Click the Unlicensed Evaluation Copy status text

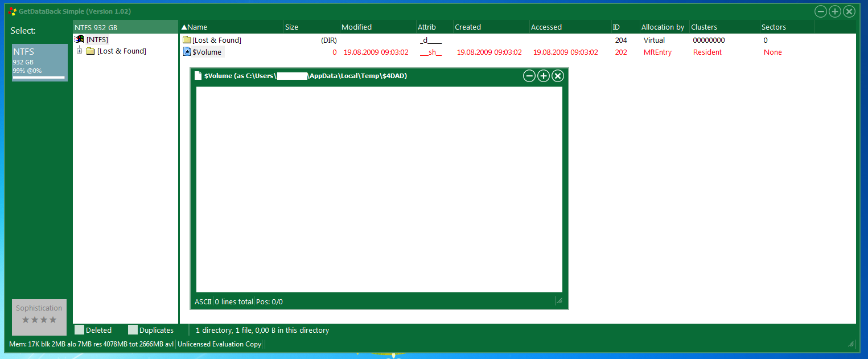point(219,344)
